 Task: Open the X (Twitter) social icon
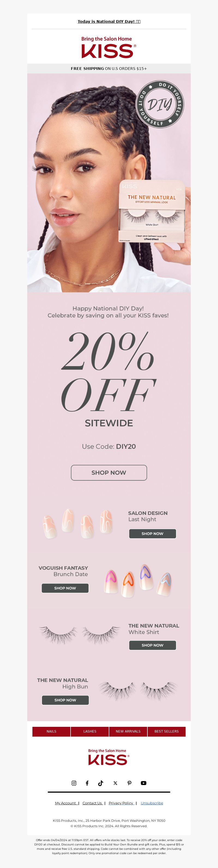pyautogui.click(x=116, y=783)
